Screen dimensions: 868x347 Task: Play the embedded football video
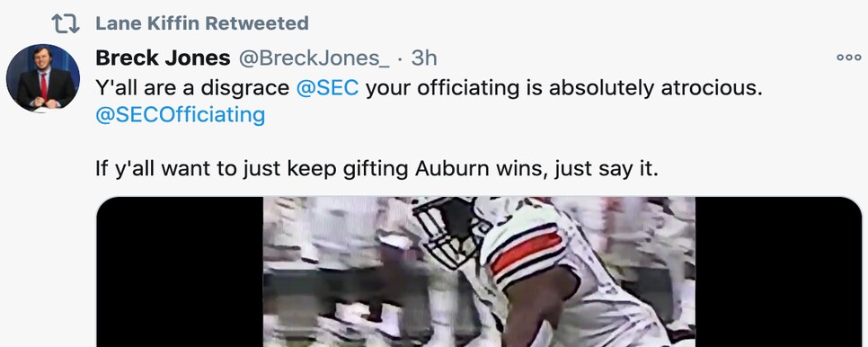point(479,271)
